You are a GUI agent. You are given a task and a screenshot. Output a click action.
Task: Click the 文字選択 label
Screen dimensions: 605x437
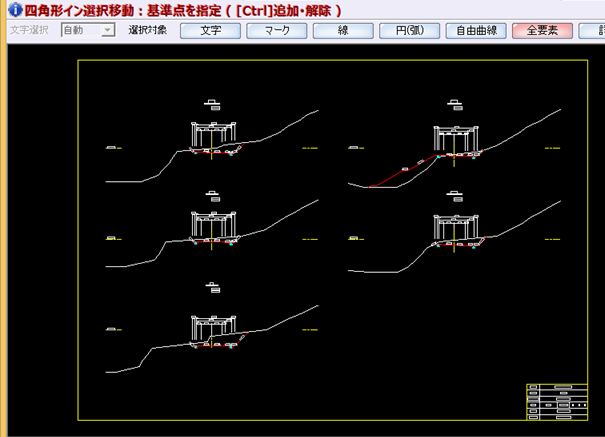tap(29, 30)
